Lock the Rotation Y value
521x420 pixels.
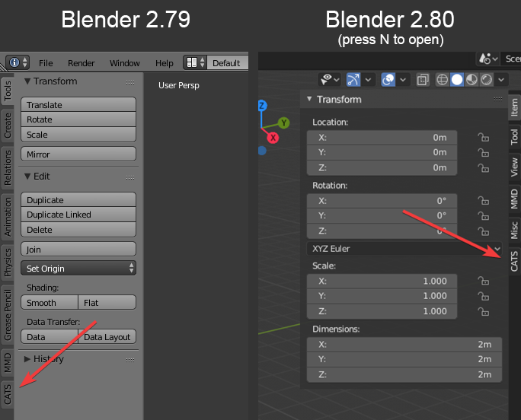483,216
